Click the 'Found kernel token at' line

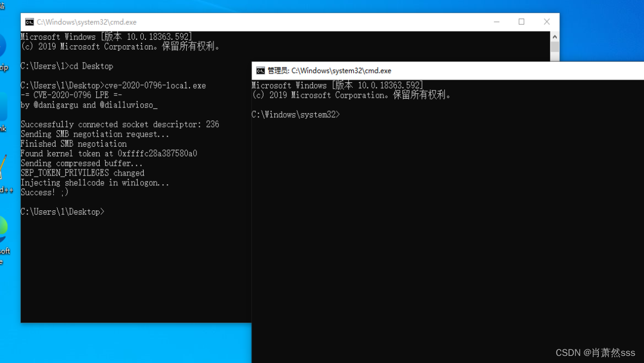pos(109,153)
